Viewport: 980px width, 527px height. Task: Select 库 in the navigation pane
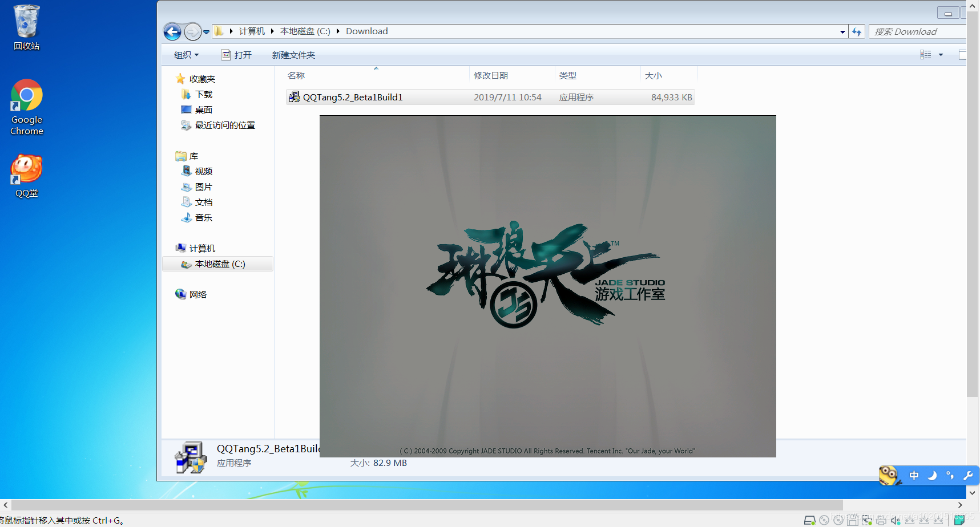coord(193,156)
